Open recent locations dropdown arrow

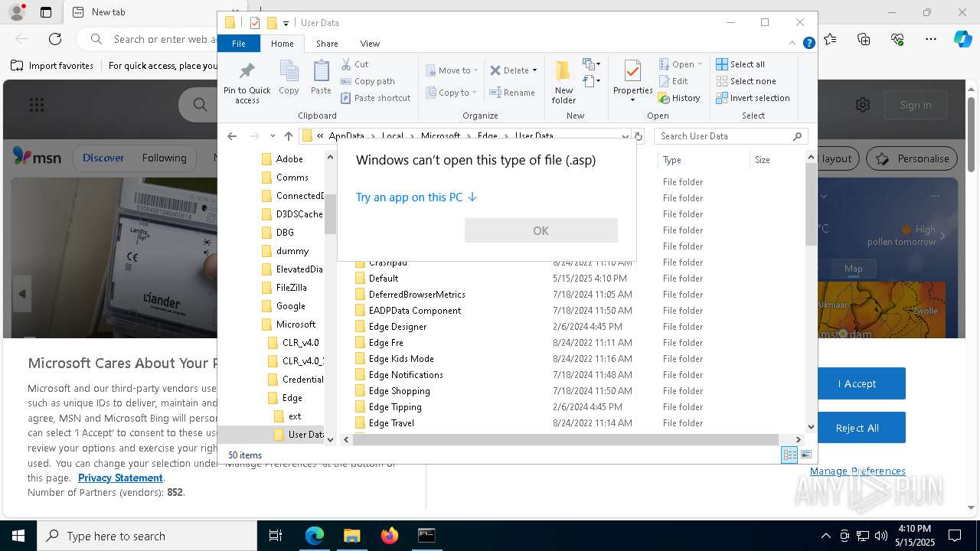(273, 136)
